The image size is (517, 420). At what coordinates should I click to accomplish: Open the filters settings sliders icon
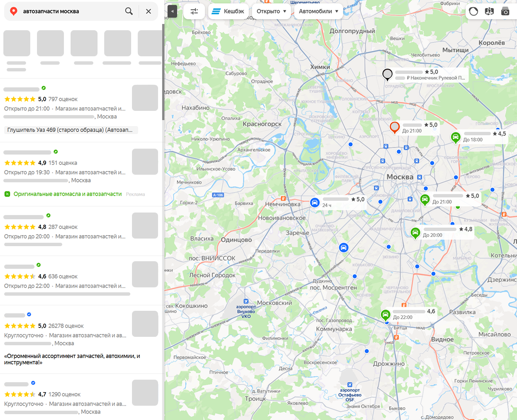click(x=194, y=11)
